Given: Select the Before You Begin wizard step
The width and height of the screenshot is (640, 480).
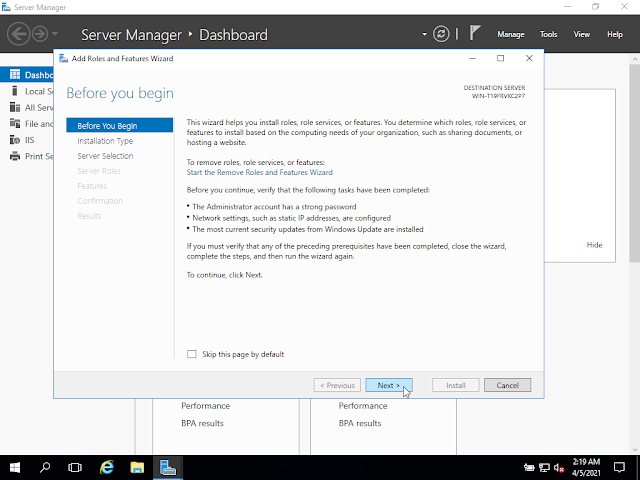Looking at the screenshot, I should click(120, 126).
